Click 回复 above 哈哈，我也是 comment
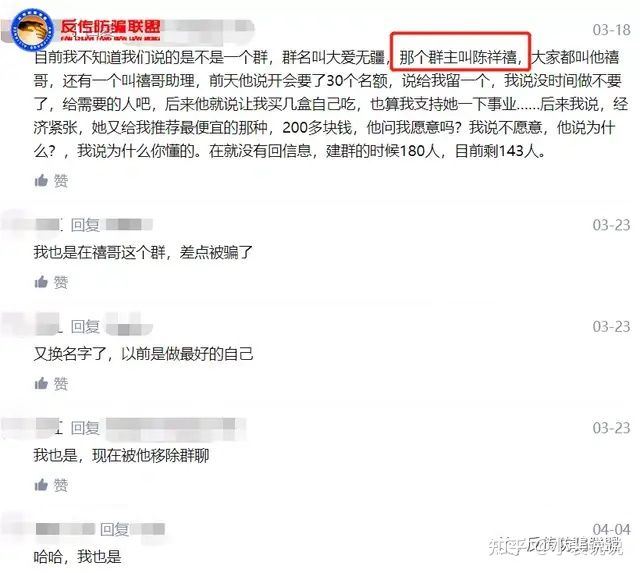The width and height of the screenshot is (640, 573). [115, 529]
